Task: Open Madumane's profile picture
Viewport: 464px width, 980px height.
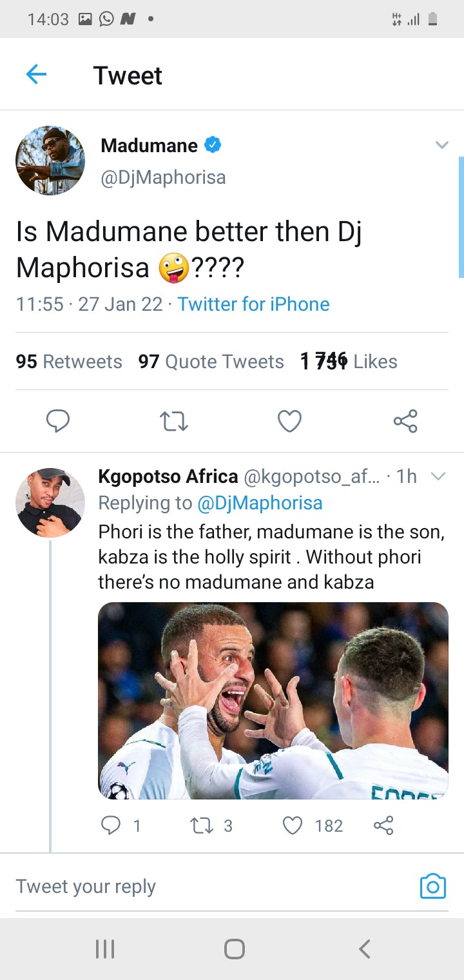Action: click(50, 160)
